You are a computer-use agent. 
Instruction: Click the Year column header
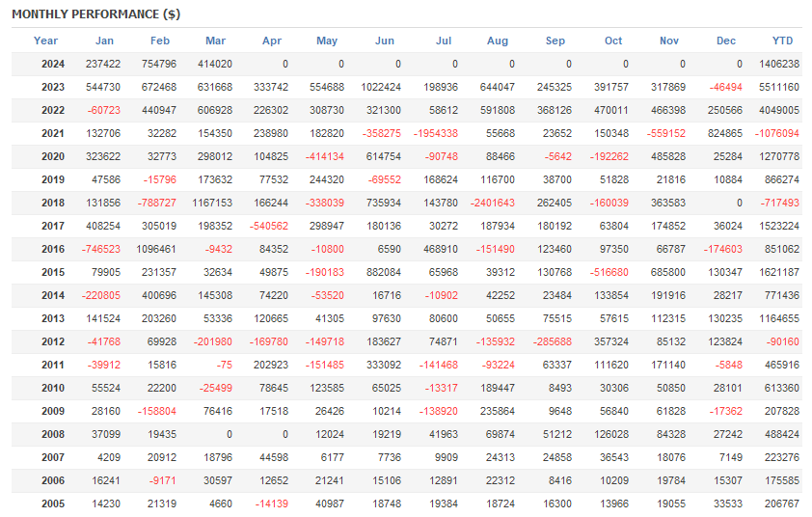(45, 41)
